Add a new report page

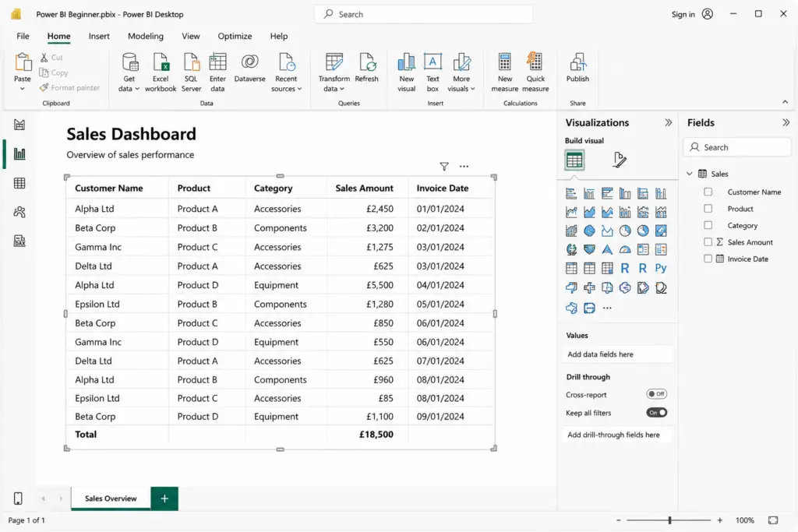(164, 499)
